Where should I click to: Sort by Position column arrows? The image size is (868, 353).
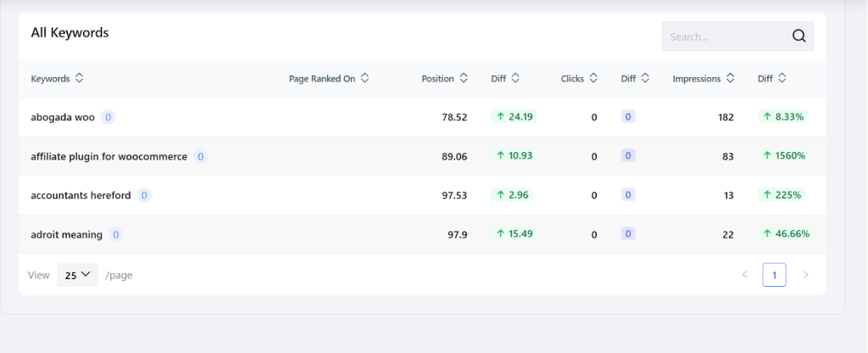pos(464,78)
